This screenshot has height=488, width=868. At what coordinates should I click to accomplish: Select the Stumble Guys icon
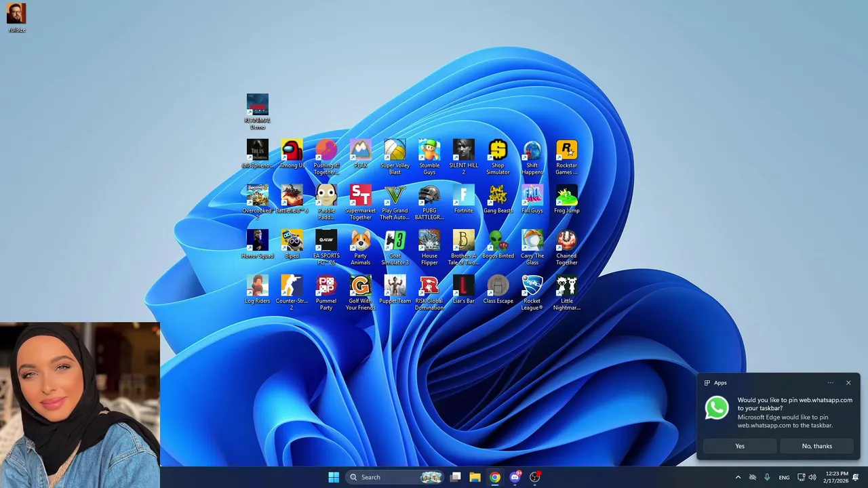pos(429,157)
